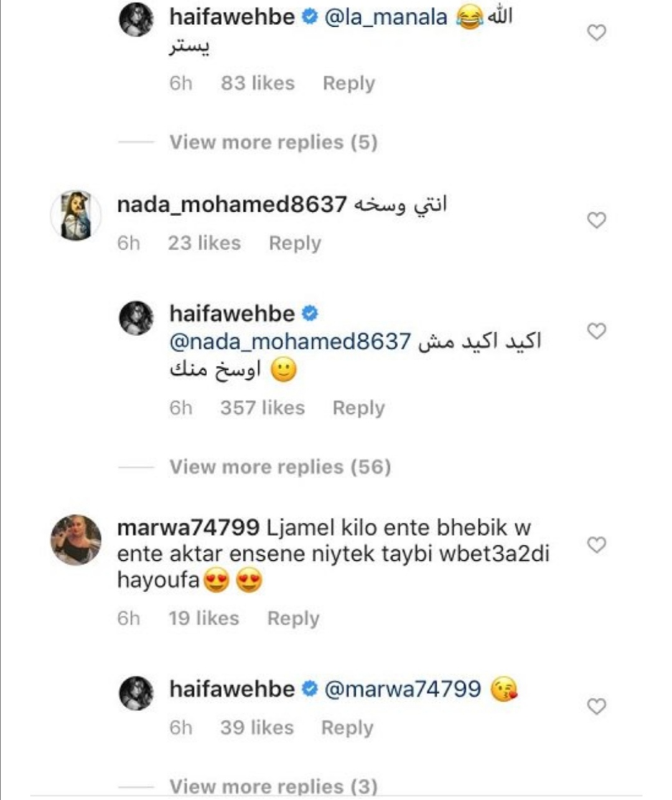Open marwa74799's profile picture
This screenshot has width=672, height=800.
click(75, 540)
